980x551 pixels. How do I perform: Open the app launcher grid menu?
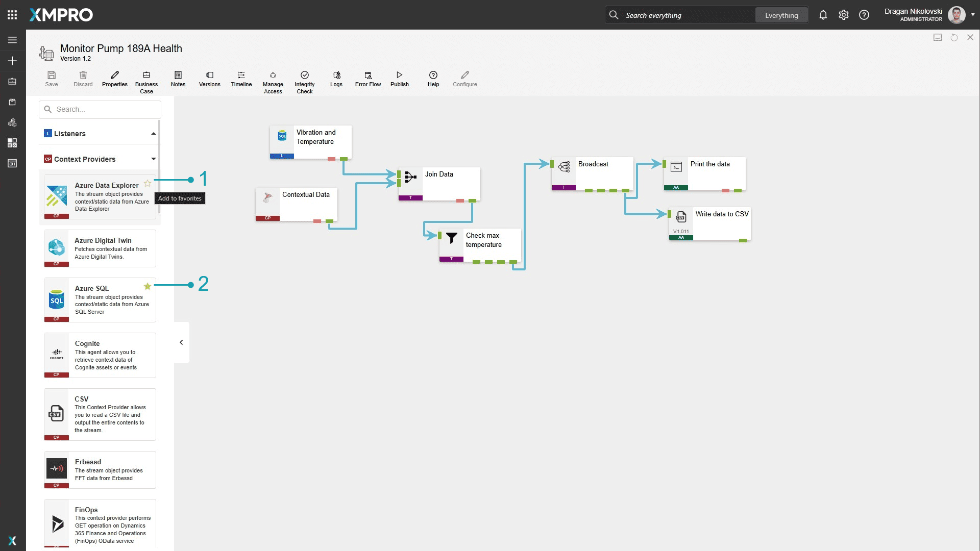(x=12, y=15)
